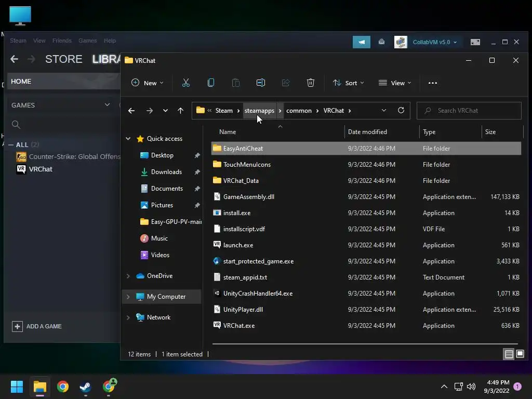The image size is (532, 399).
Task: Expand the My Computer tree node
Action: click(128, 297)
